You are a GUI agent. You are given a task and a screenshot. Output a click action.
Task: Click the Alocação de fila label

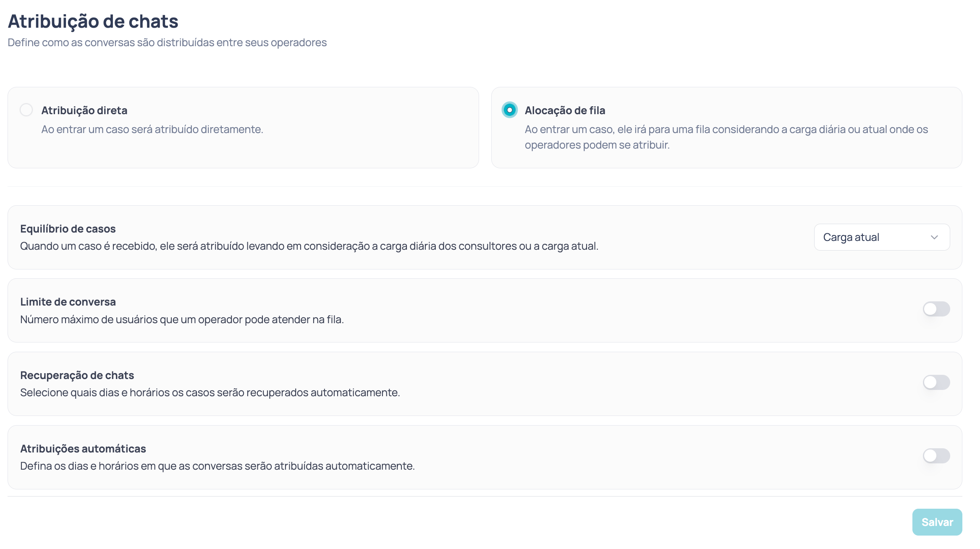(565, 110)
